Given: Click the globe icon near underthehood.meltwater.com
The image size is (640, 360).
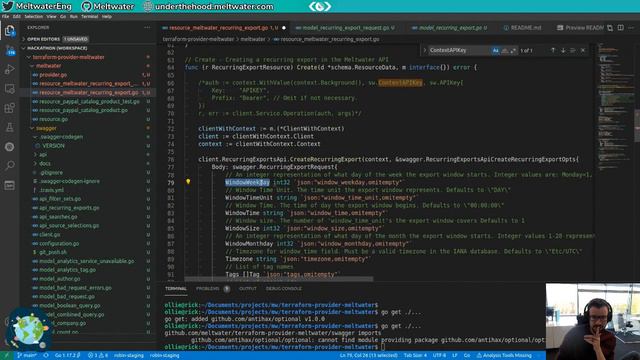Looking at the screenshot, I should tap(148, 6).
